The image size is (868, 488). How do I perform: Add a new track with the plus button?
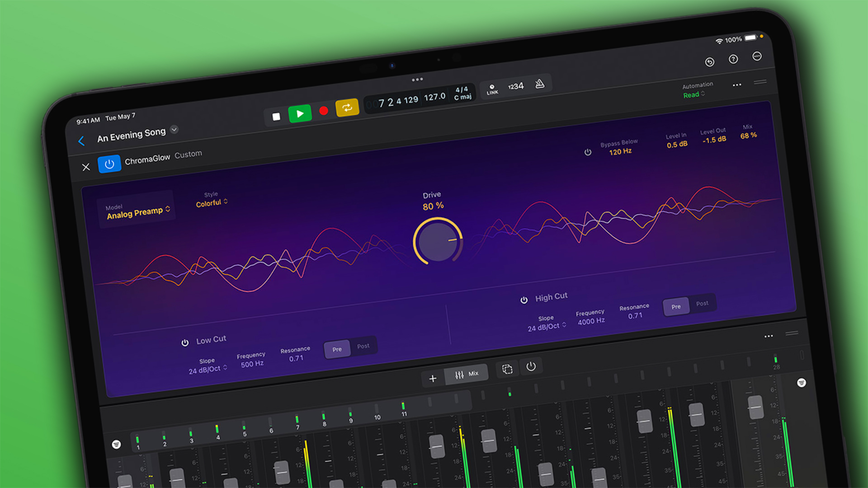click(433, 379)
